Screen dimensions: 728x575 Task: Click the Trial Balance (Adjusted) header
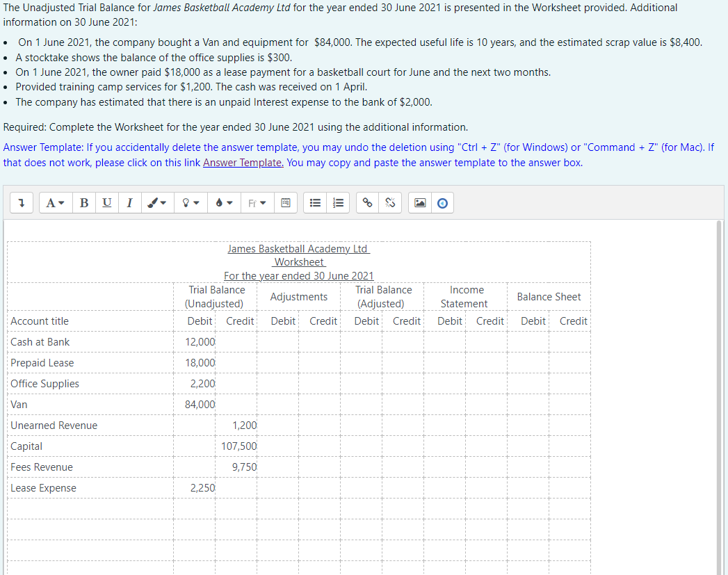pyautogui.click(x=382, y=297)
